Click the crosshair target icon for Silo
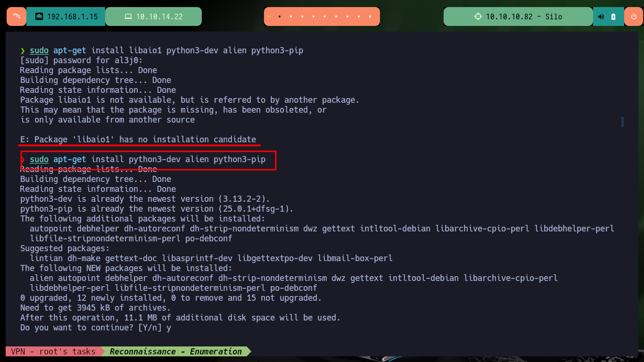This screenshot has height=362, width=644. pos(478,16)
